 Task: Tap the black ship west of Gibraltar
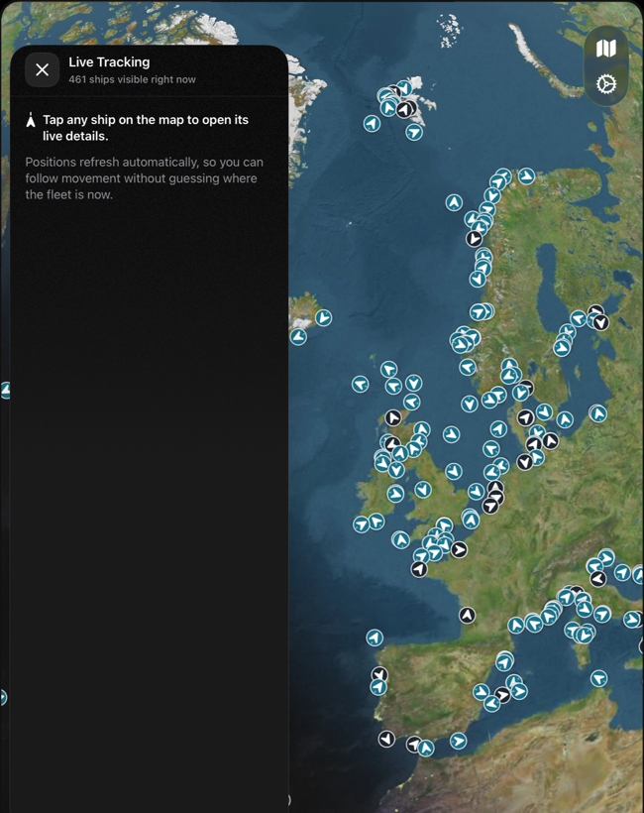386,739
